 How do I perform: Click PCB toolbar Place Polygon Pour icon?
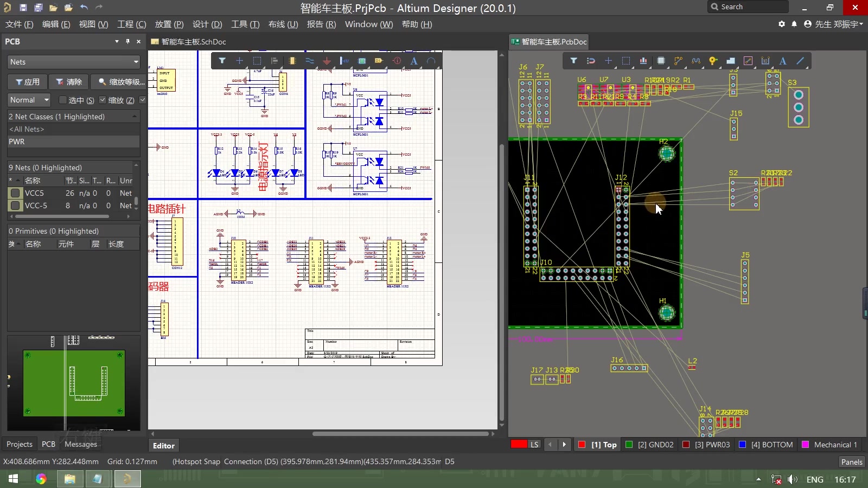[x=730, y=61]
